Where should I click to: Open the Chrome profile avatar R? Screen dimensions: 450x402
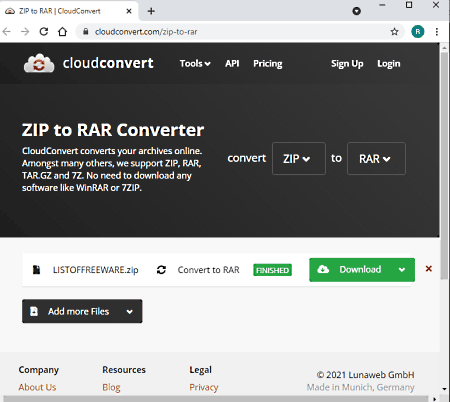click(418, 32)
